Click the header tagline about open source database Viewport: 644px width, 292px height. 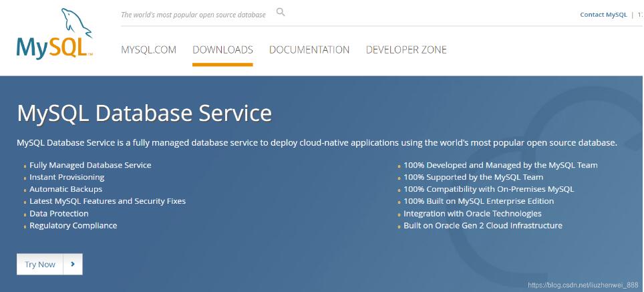(x=193, y=15)
